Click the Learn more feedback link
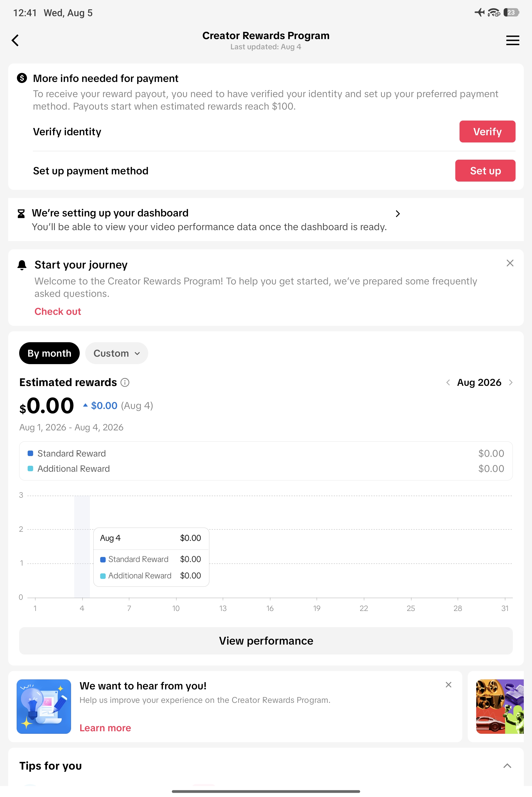 click(x=105, y=728)
